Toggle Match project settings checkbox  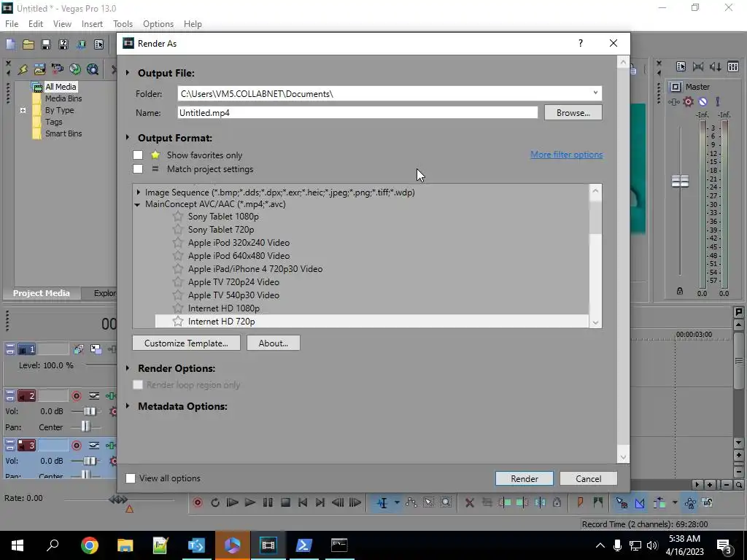coord(138,169)
